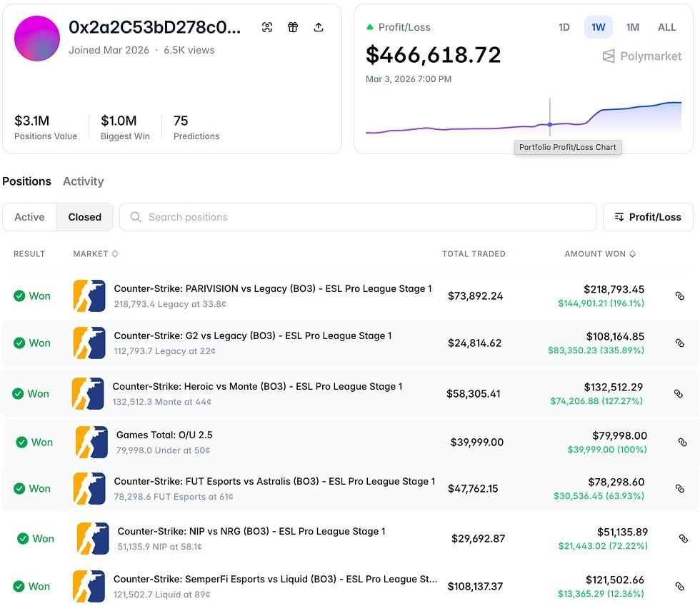Viewport: 700px width, 611px height.
Task: Copy link for Heroic vs Monte position
Action: coord(678,393)
